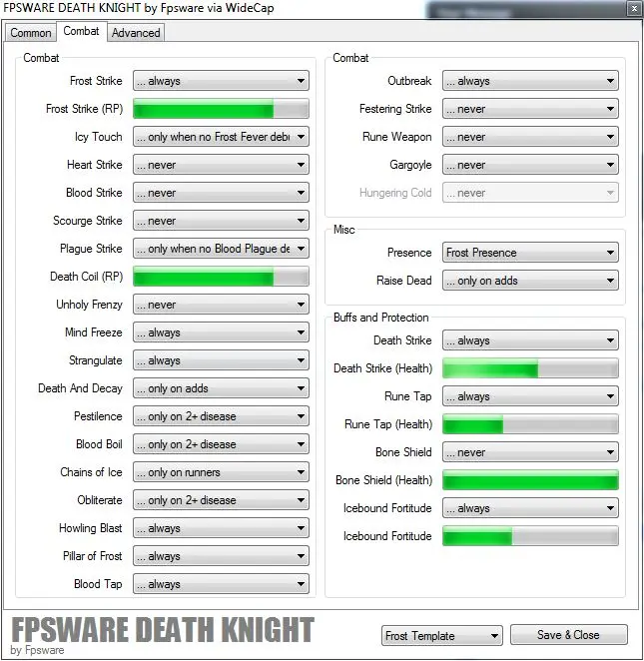Change the Presence dropdown selection
The image size is (644, 661).
point(530,253)
